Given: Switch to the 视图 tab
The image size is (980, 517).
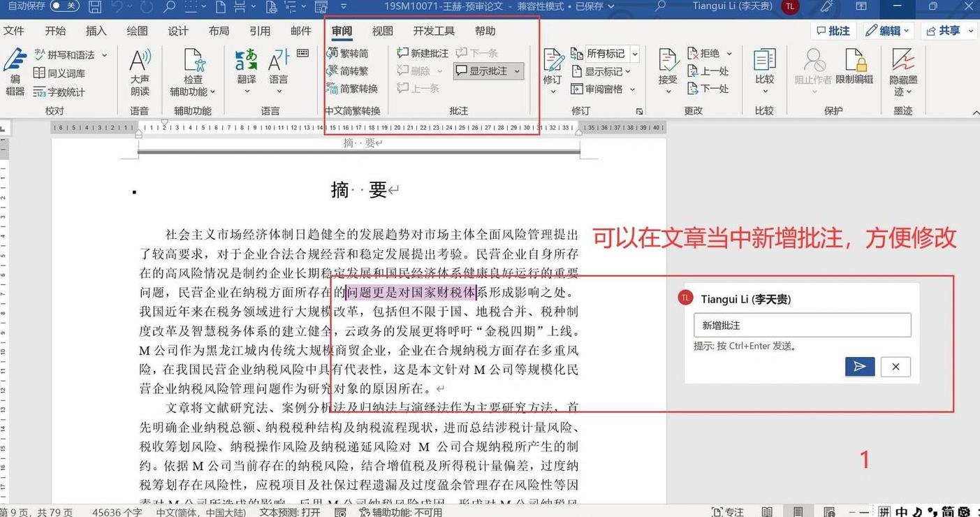Looking at the screenshot, I should click(x=383, y=31).
